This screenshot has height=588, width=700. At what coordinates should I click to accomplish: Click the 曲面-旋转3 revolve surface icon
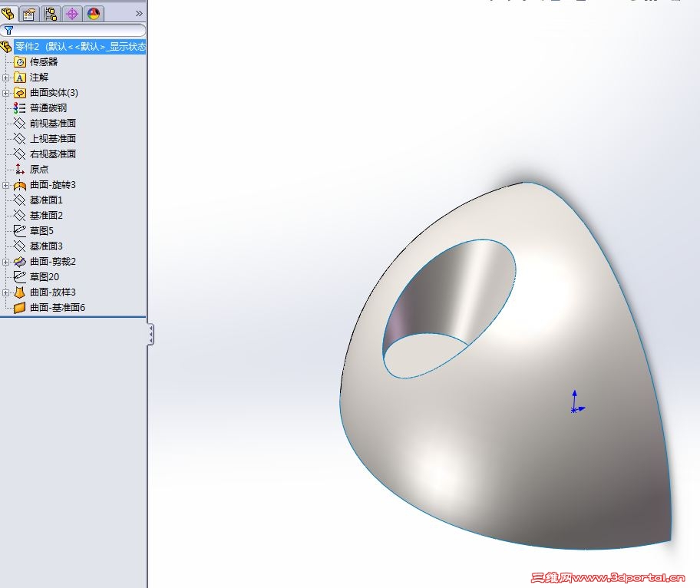(20, 185)
